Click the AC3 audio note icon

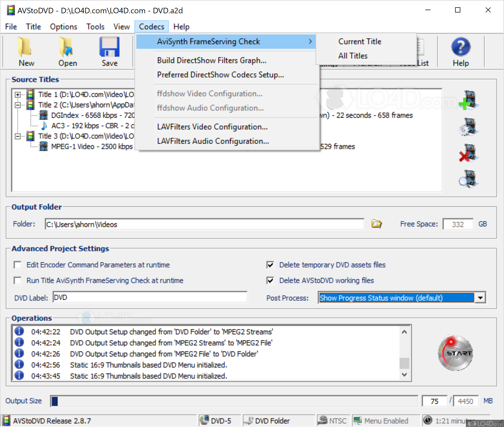(44, 126)
